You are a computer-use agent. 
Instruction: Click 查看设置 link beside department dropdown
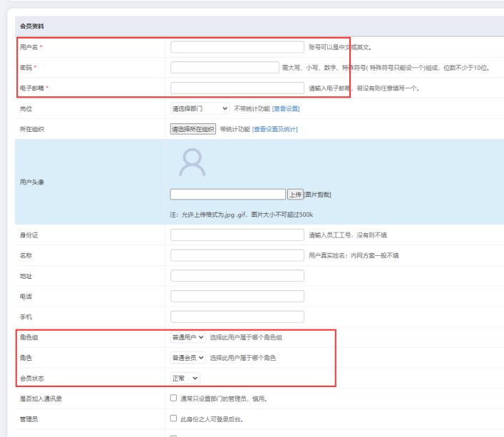286,108
